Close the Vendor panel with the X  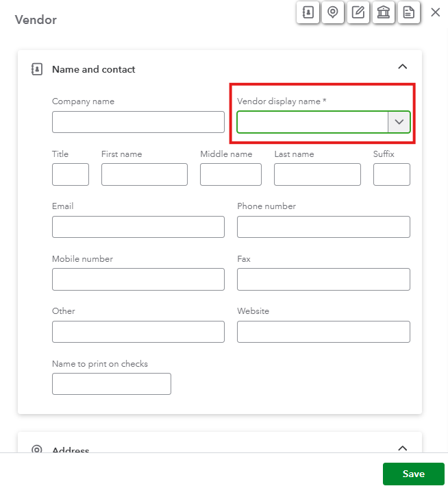pos(435,12)
